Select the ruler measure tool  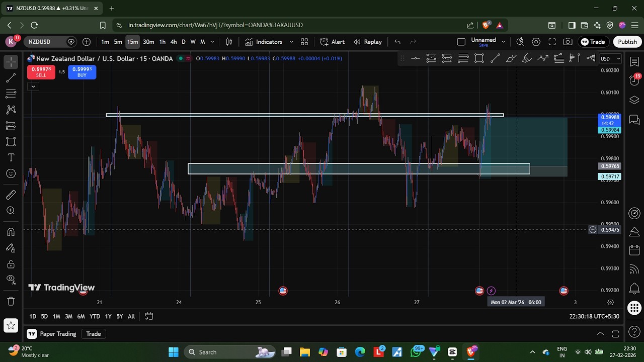point(11,195)
